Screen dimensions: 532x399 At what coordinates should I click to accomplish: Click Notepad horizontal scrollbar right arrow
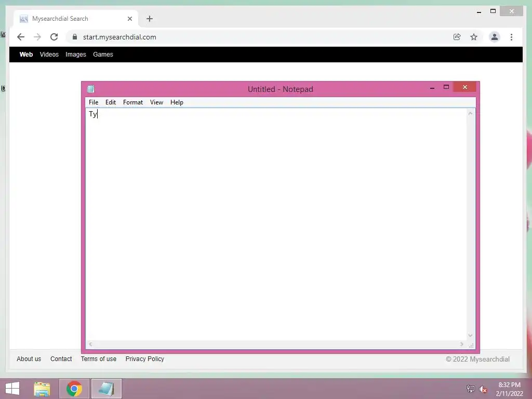462,344
